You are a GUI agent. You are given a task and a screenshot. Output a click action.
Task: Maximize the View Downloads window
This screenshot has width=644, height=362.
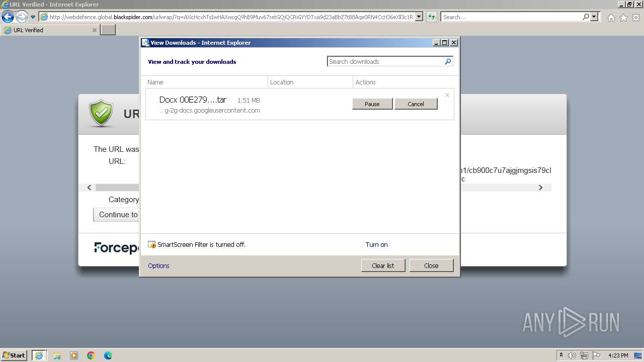click(445, 43)
